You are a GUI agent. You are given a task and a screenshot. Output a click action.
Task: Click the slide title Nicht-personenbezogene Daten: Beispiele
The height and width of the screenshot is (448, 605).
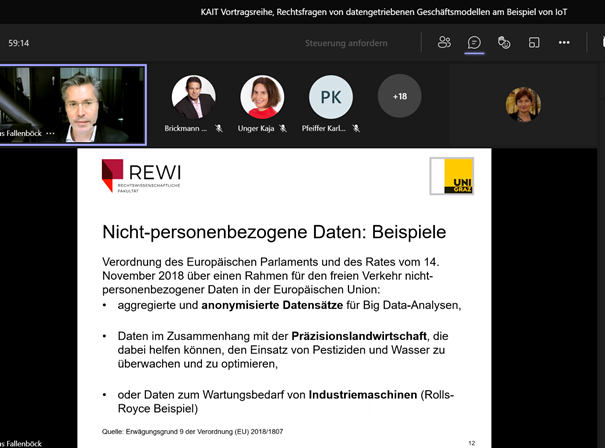click(x=274, y=232)
